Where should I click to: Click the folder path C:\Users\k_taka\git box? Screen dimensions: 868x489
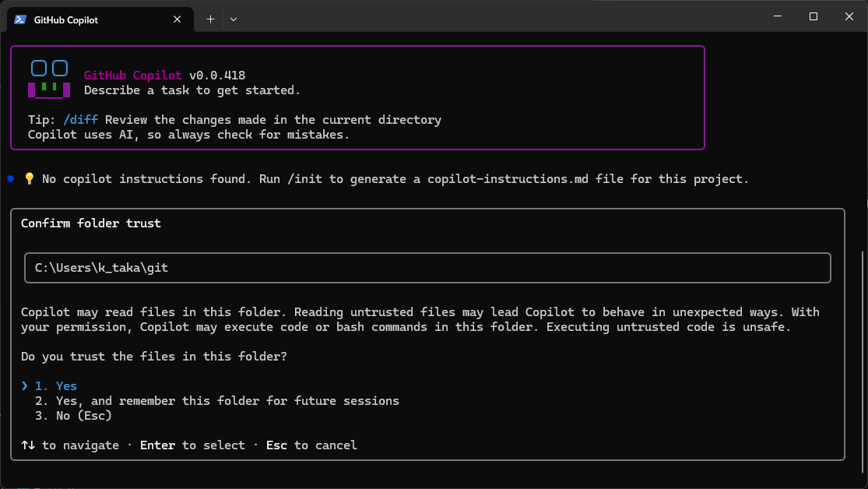pyautogui.click(x=427, y=268)
